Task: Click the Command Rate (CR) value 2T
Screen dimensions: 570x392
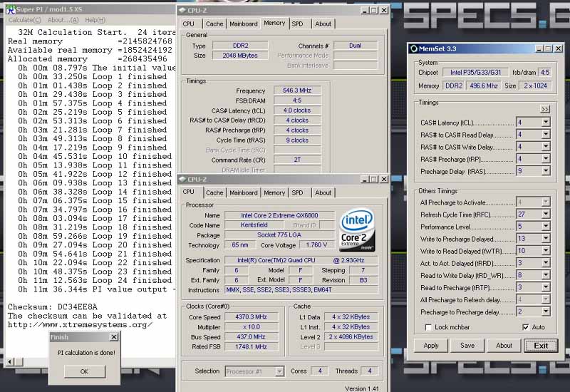Action: click(297, 160)
